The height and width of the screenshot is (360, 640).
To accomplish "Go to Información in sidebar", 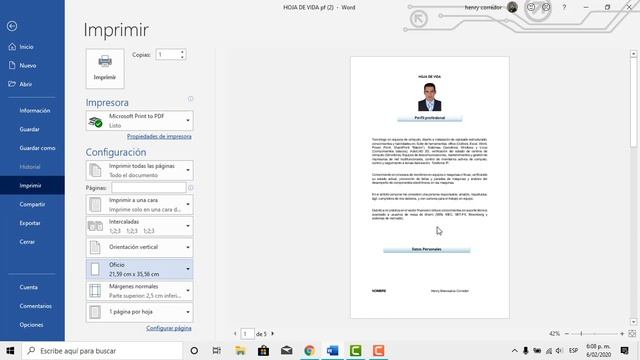I will (35, 111).
